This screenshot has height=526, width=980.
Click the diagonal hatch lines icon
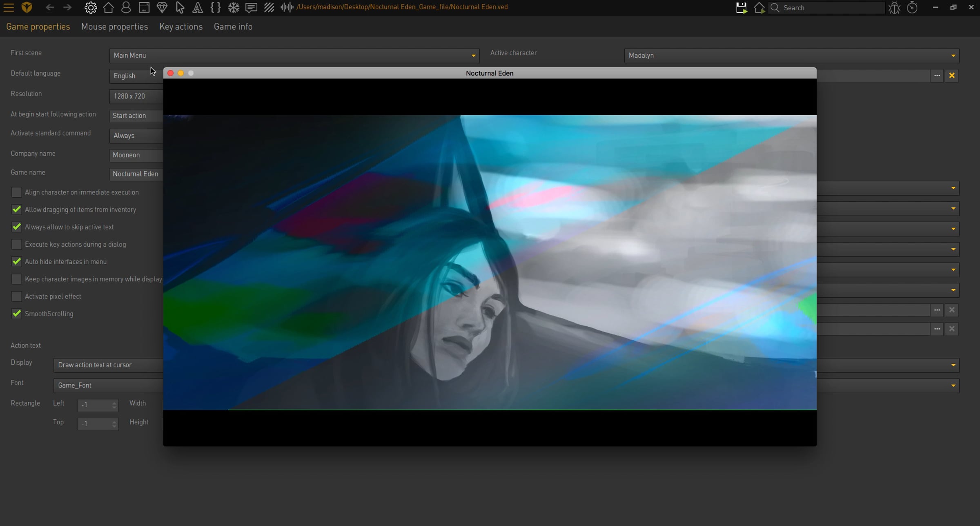[x=269, y=7]
